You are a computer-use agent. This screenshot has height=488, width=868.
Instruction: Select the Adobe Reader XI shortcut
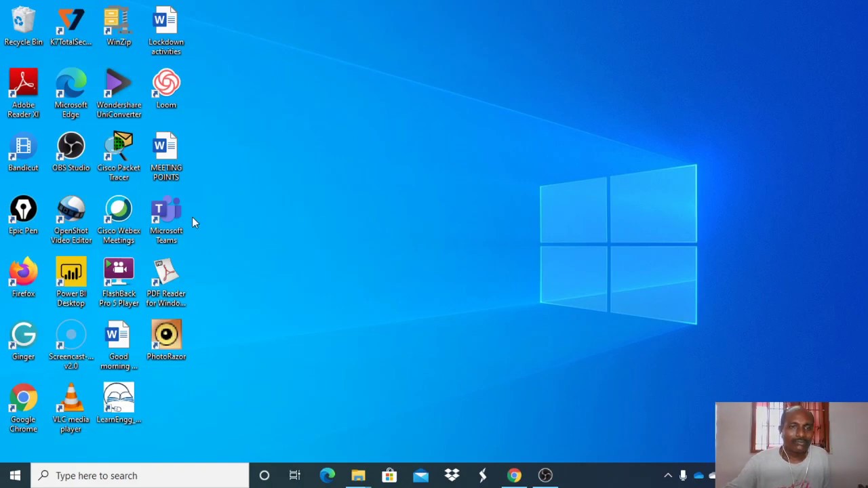tap(23, 94)
